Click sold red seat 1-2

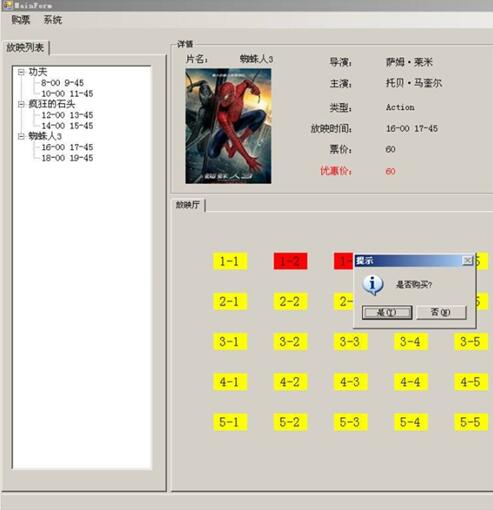click(x=290, y=261)
